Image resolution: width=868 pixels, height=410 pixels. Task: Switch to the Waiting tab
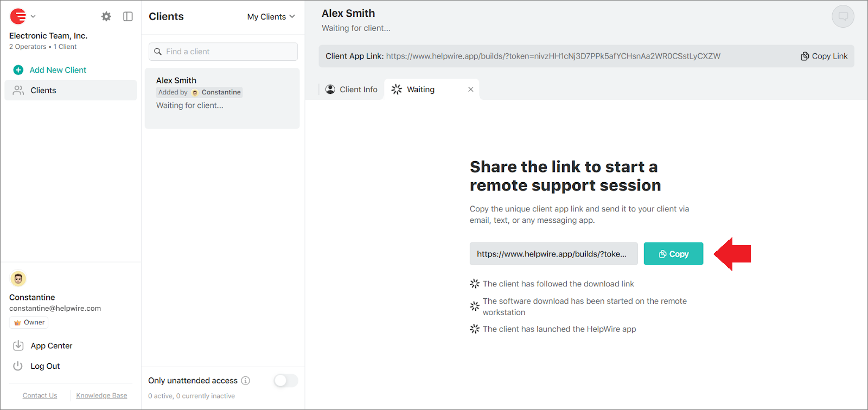click(421, 89)
